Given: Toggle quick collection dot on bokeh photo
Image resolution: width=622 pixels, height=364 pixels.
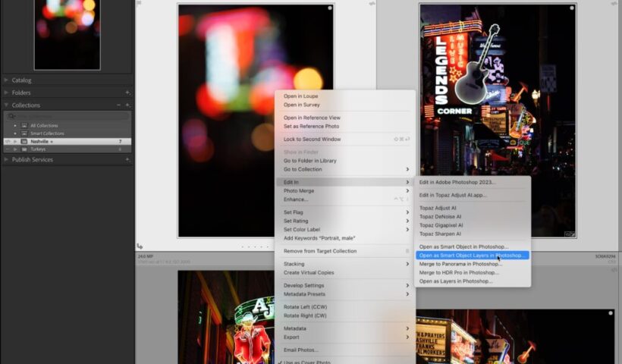Looking at the screenshot, I should pyautogui.click(x=329, y=8).
